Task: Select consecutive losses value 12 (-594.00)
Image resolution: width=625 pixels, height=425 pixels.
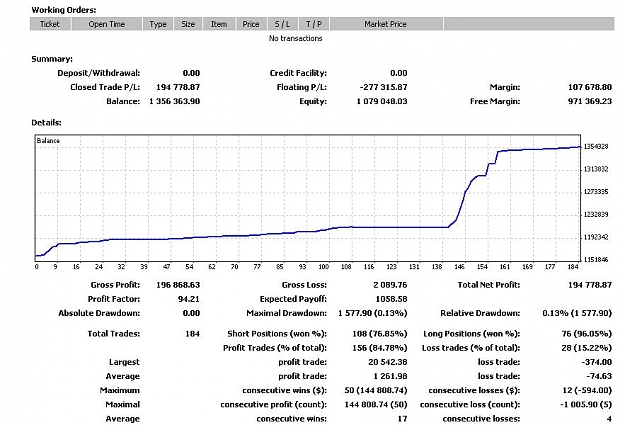Action: [x=587, y=390]
